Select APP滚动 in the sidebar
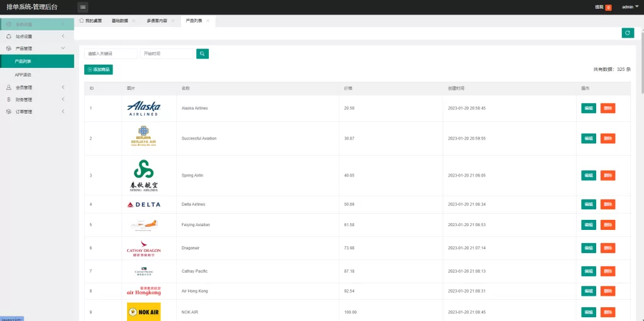Viewport: 644px width, 321px height. tap(23, 75)
